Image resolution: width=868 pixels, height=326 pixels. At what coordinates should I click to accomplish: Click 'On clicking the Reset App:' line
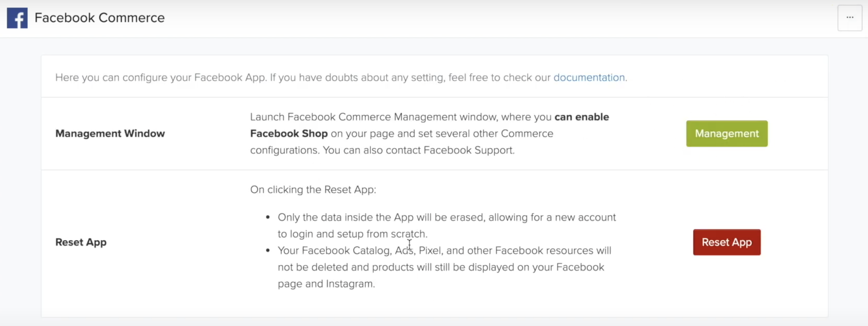(313, 190)
